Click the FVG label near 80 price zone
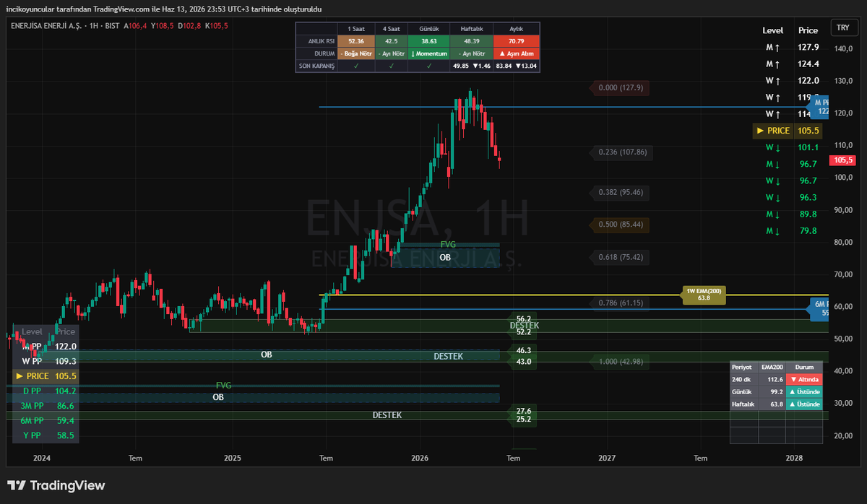 click(x=448, y=245)
